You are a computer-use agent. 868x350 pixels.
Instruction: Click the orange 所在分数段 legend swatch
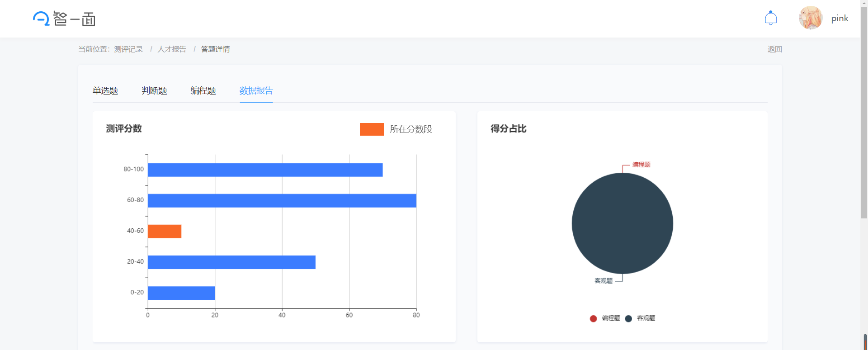click(x=372, y=129)
